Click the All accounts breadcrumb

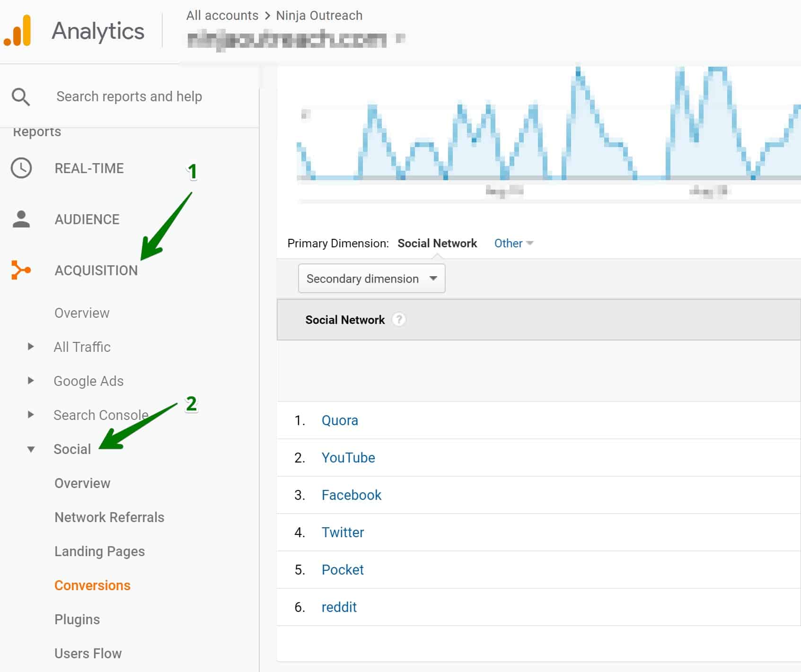point(222,16)
